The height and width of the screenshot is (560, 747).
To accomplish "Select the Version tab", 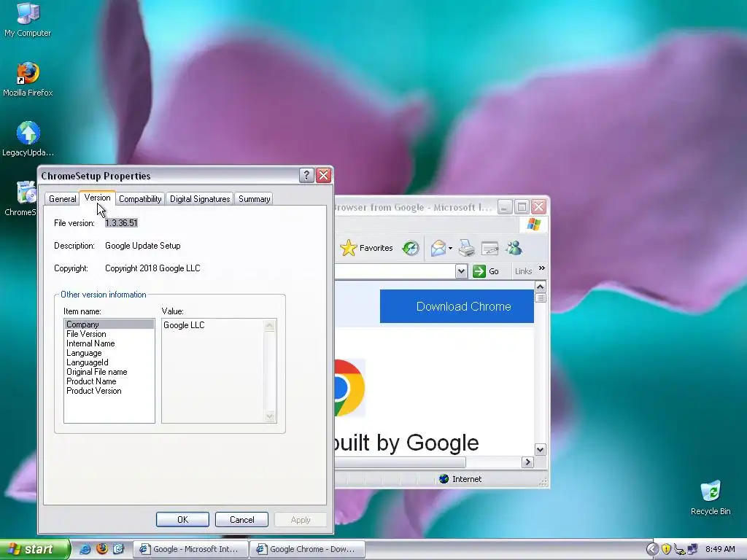I will tap(97, 198).
